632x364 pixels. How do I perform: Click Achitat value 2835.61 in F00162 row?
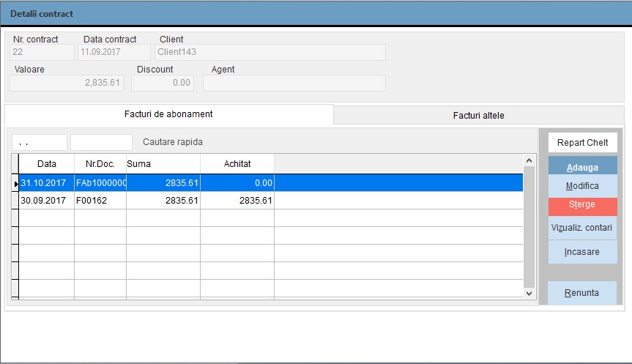coord(237,201)
